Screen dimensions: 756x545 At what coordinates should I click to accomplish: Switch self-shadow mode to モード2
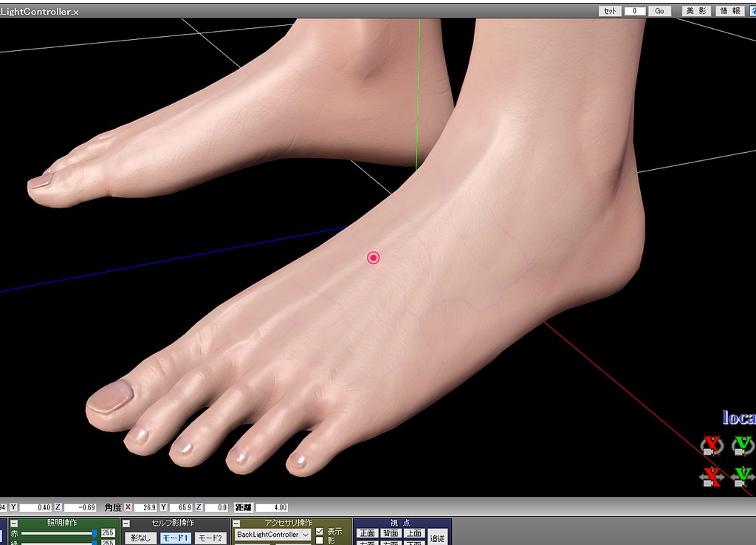210,538
